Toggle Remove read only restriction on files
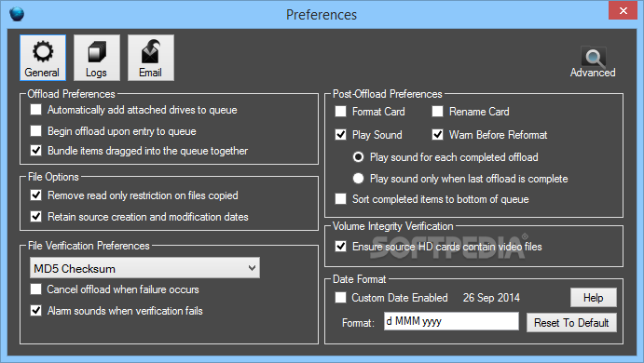This screenshot has height=363, width=644. click(x=36, y=195)
